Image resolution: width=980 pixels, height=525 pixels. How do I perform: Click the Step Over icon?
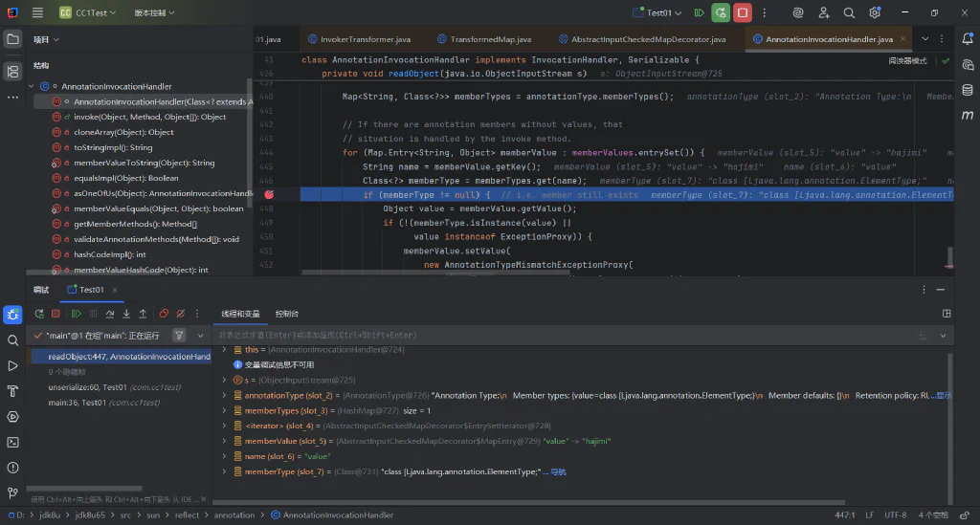(110, 314)
